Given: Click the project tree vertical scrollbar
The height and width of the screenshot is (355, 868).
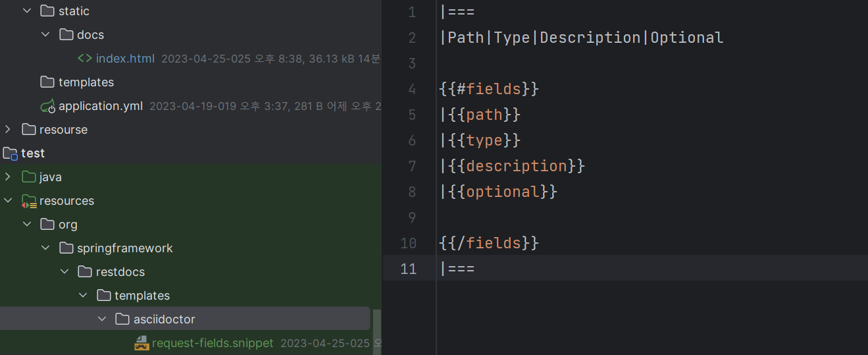Looking at the screenshot, I should [377, 332].
